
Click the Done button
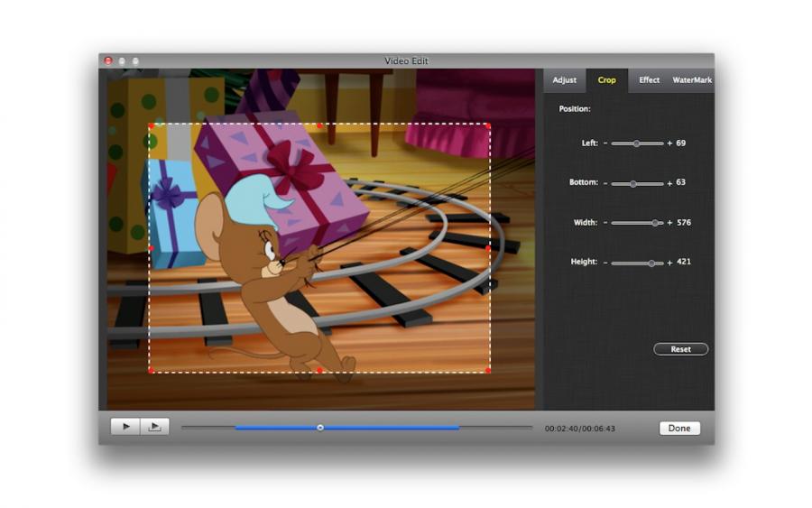pos(679,429)
